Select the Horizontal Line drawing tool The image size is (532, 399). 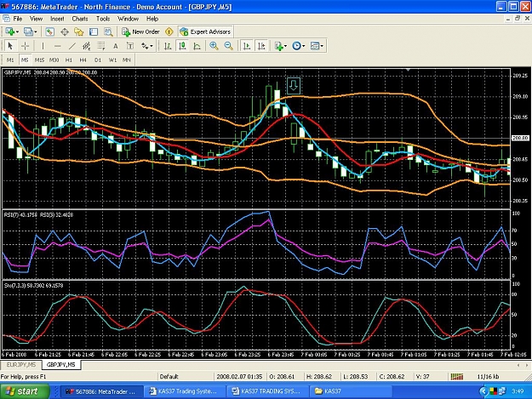tap(57, 46)
